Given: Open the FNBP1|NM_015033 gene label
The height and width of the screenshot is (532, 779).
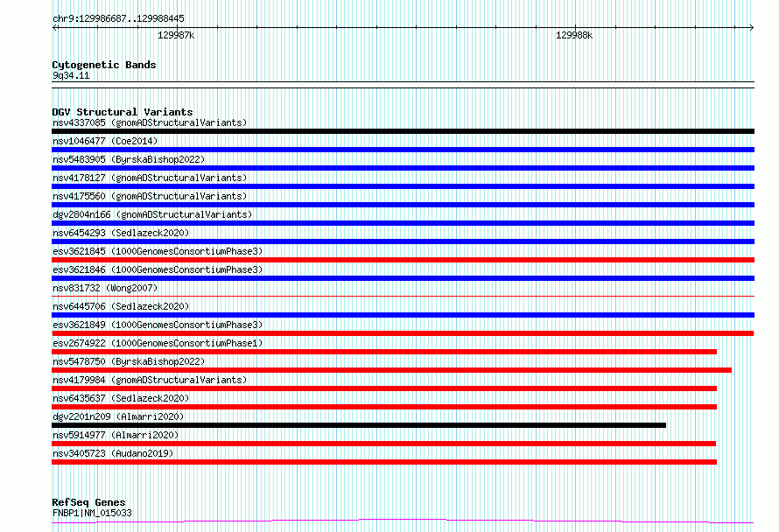Looking at the screenshot, I should tap(92, 513).
